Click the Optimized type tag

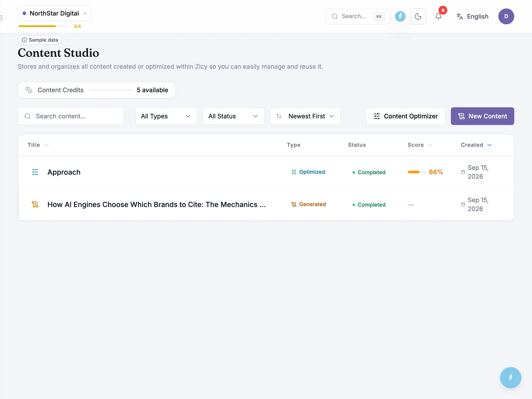[308, 172]
